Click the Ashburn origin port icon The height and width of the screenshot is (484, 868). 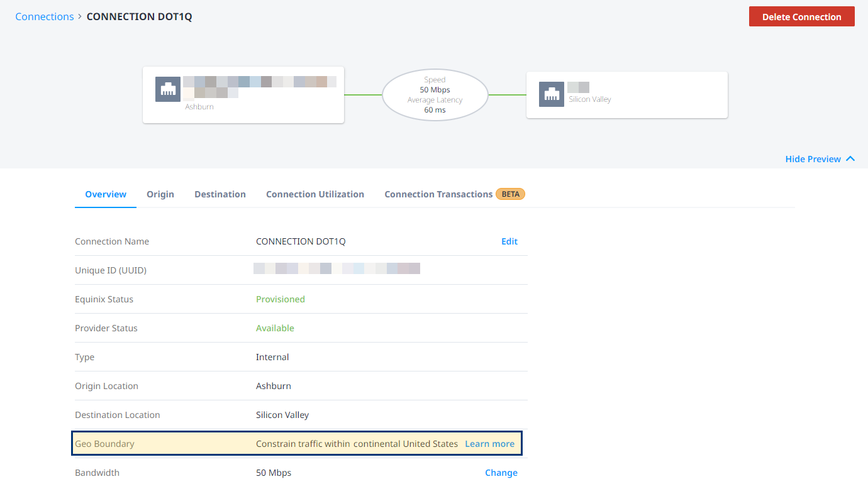[x=168, y=89]
